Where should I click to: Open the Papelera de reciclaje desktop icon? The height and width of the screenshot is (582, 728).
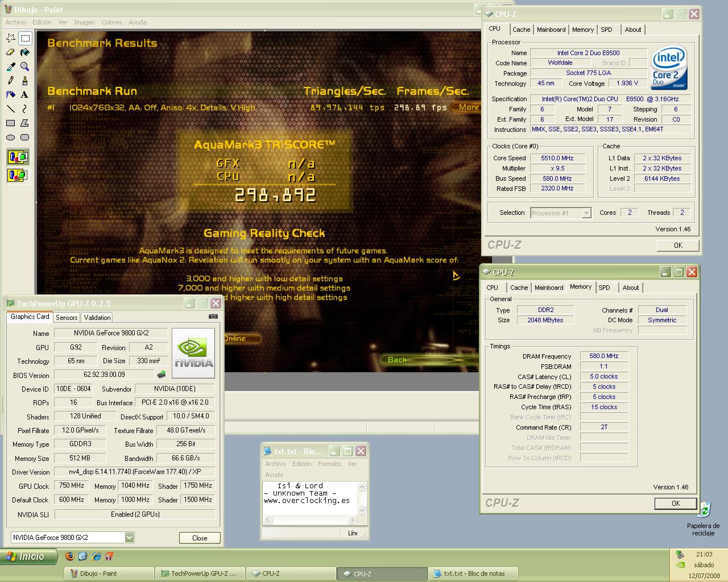704,518
